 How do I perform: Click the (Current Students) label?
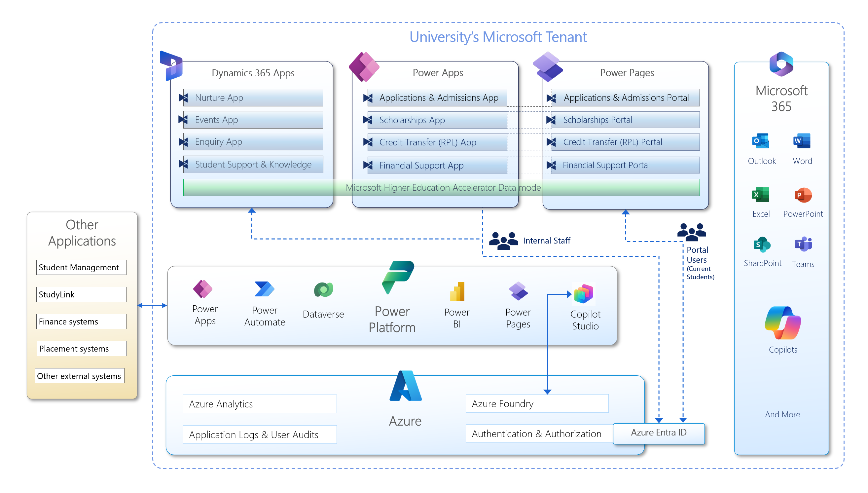pyautogui.click(x=700, y=273)
